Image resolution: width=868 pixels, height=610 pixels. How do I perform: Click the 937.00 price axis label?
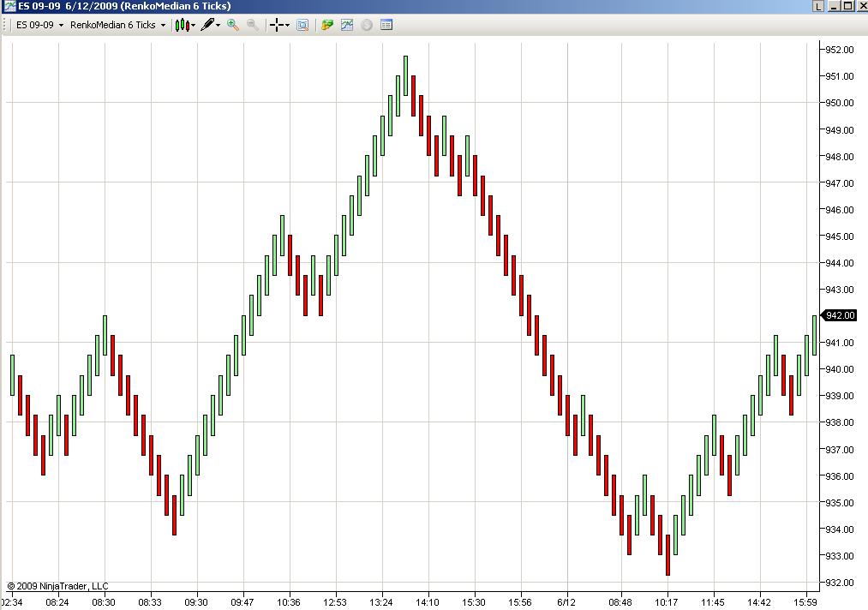[839, 450]
